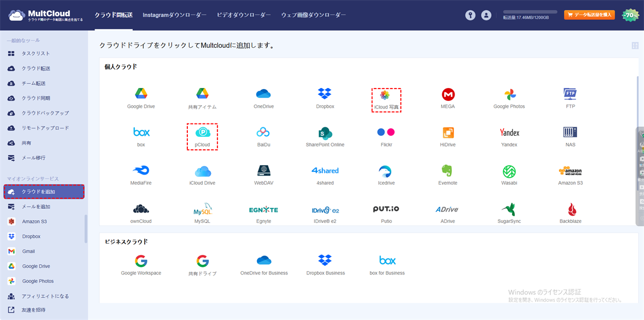Choose the FTP cloud icon
This screenshot has width=644, height=320.
pos(570,94)
